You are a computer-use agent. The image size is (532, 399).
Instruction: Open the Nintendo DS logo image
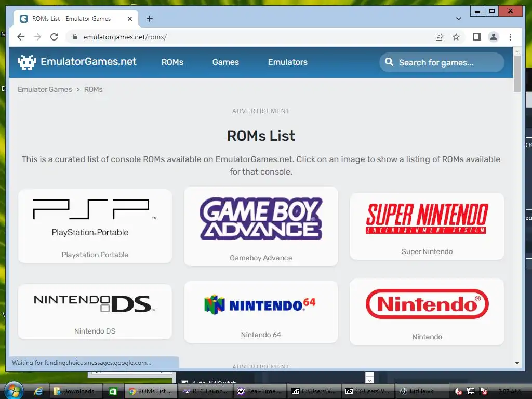point(95,303)
